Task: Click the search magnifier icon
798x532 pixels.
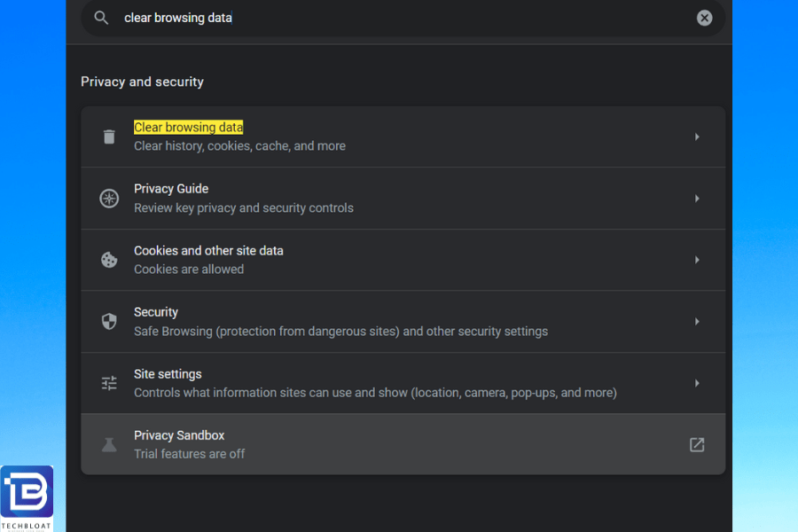Action: pyautogui.click(x=101, y=18)
